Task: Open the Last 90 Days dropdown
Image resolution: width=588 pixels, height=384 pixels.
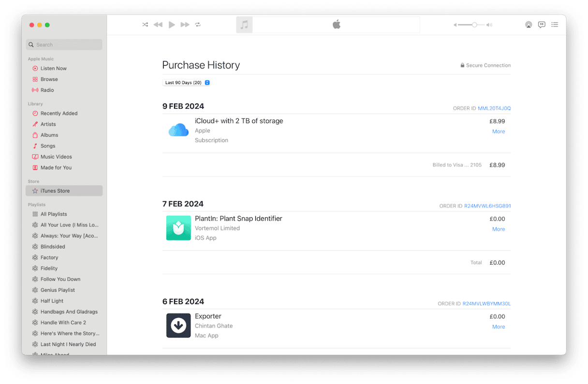Action: (x=187, y=83)
